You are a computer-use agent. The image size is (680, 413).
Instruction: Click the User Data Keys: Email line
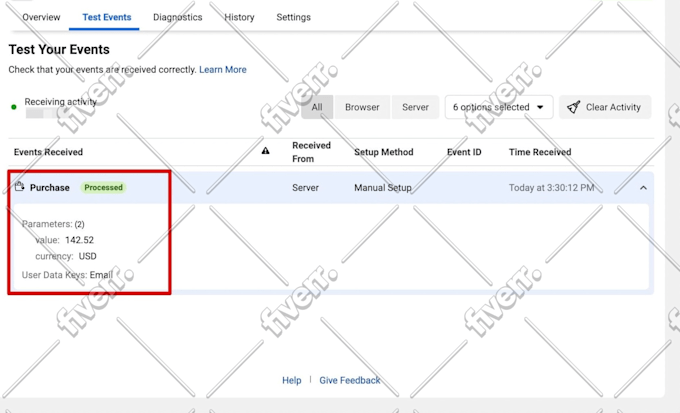(x=67, y=275)
